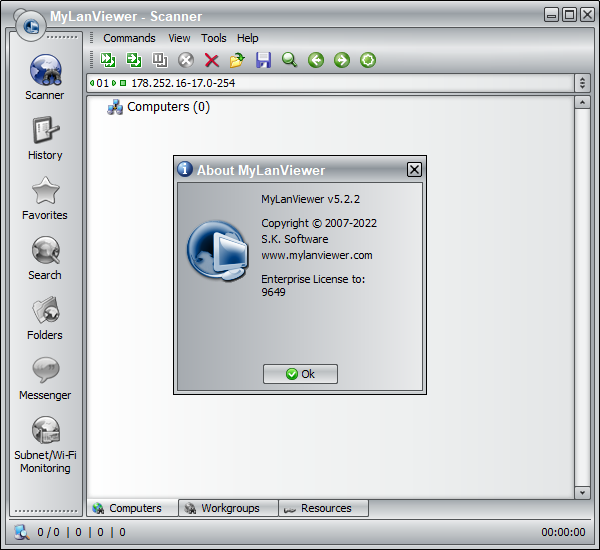Click the magnifier find toolbar icon
This screenshot has width=600, height=550.
pos(290,60)
